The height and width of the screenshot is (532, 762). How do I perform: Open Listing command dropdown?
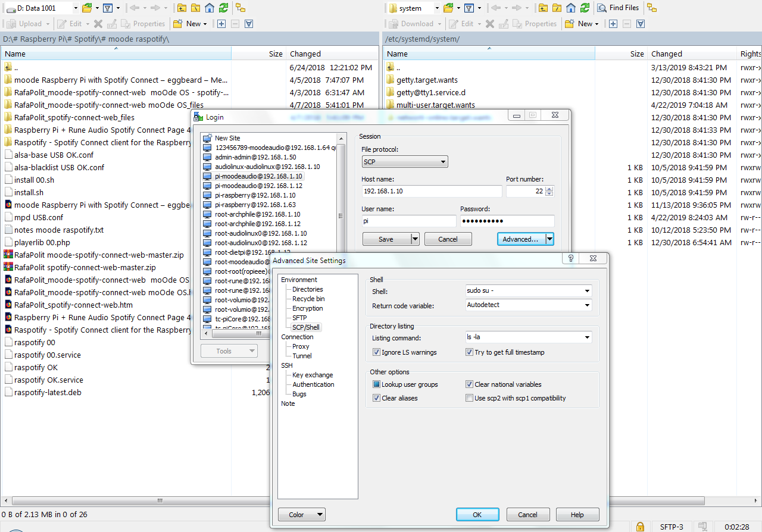[x=587, y=337]
